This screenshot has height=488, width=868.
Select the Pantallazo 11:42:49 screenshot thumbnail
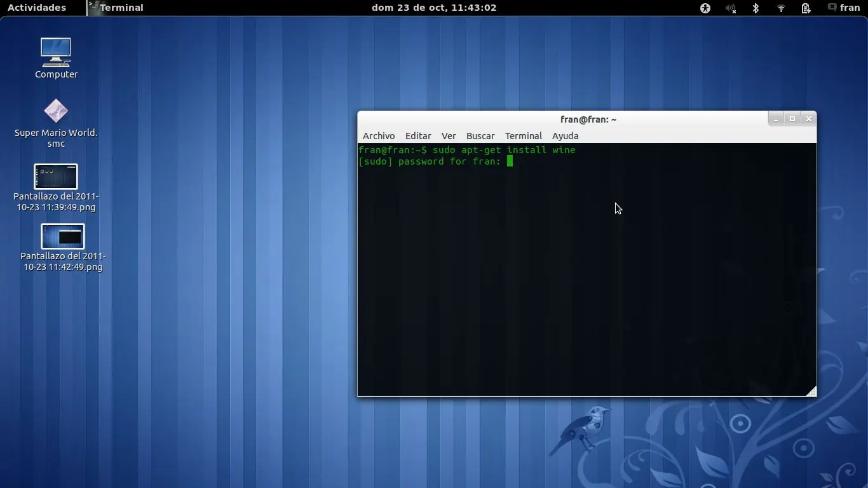click(62, 236)
